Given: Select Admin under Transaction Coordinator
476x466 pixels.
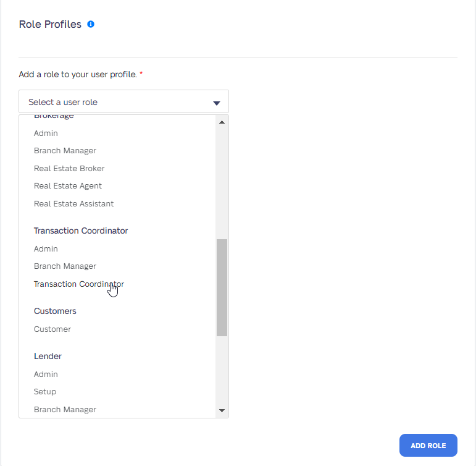Looking at the screenshot, I should (46, 249).
